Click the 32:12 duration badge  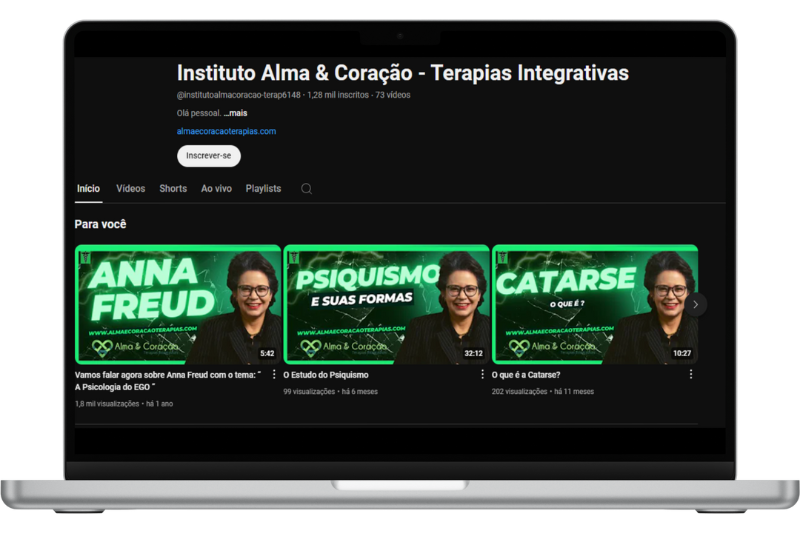[473, 353]
